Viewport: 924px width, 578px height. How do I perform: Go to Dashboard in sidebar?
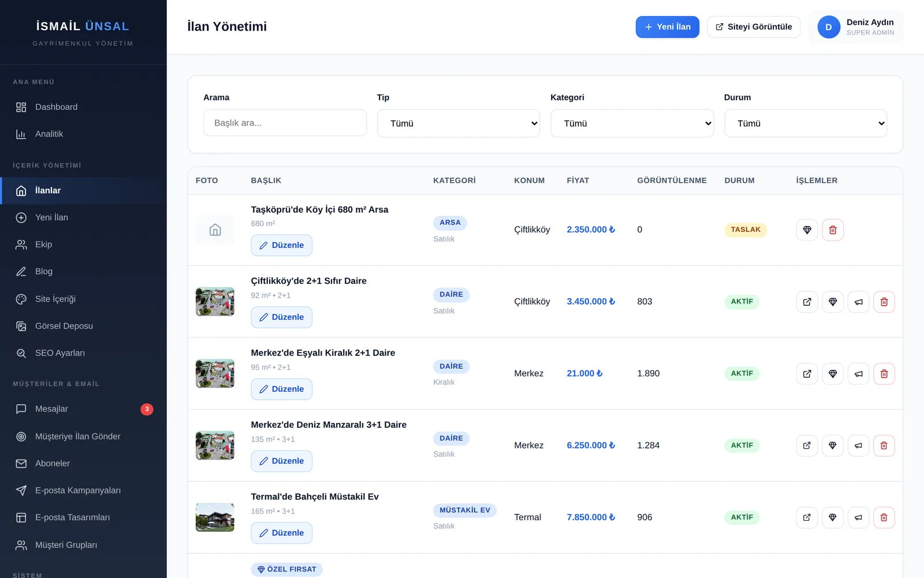[x=83, y=107]
